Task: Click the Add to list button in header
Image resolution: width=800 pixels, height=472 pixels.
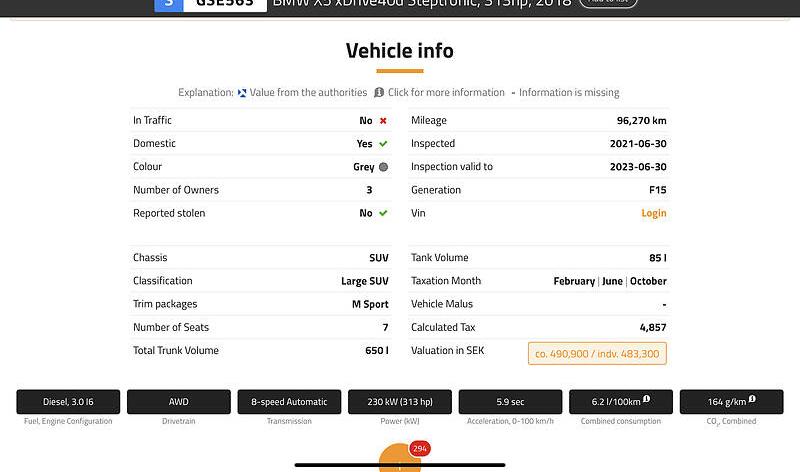Action: tap(609, 3)
